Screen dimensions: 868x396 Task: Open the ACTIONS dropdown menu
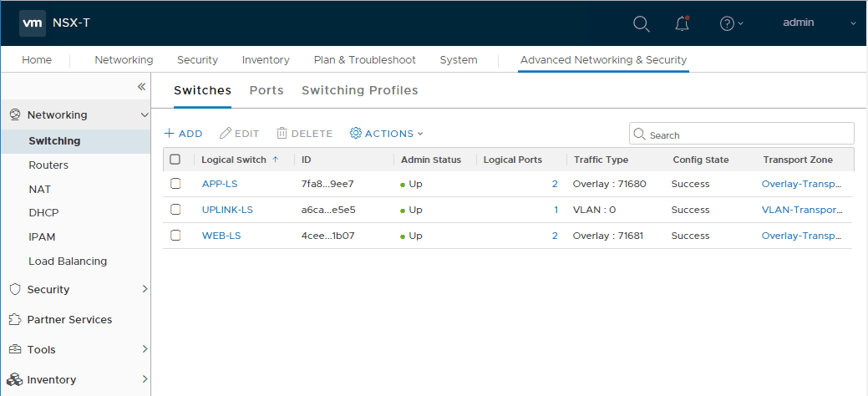coord(387,134)
